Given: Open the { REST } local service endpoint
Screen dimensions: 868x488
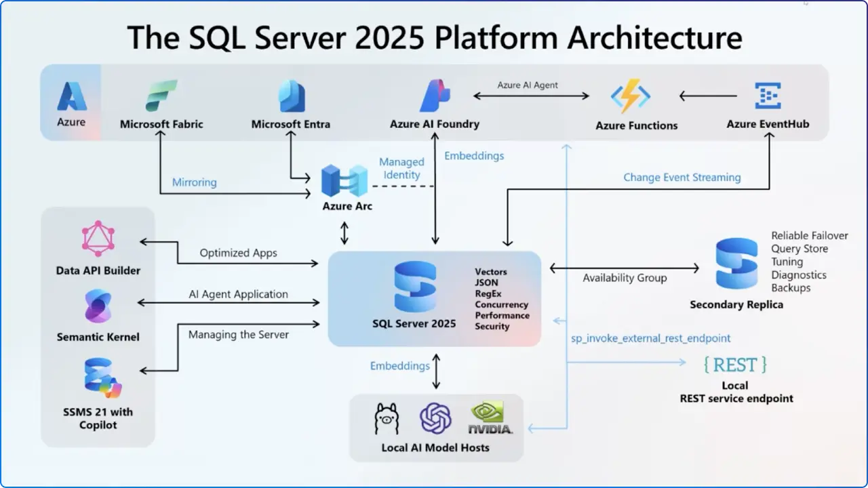Looking at the screenshot, I should pos(734,365).
